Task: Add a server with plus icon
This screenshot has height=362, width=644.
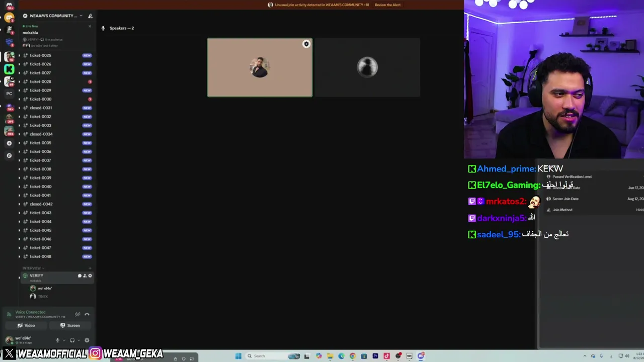Action: click(9, 143)
